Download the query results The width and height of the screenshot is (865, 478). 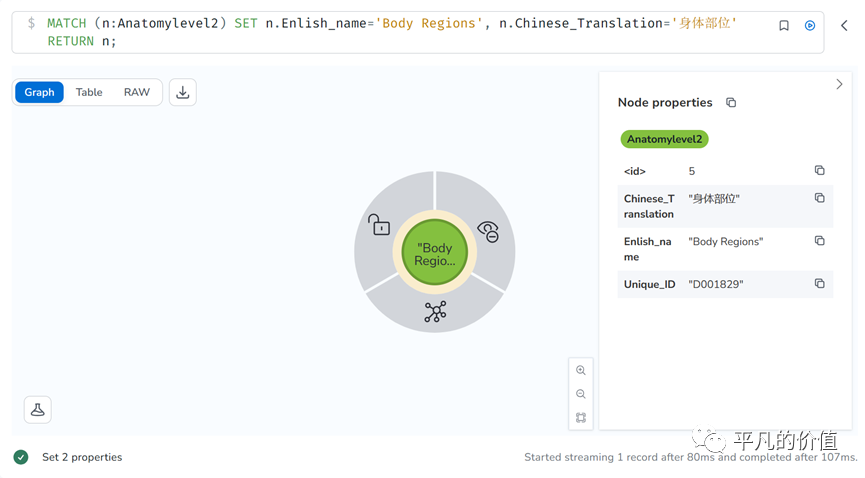183,92
